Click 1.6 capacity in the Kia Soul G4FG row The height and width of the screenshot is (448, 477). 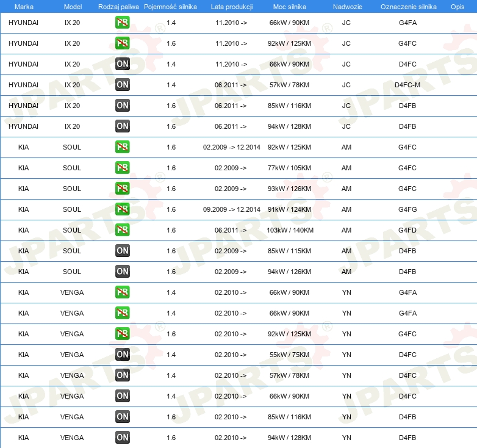pos(171,209)
